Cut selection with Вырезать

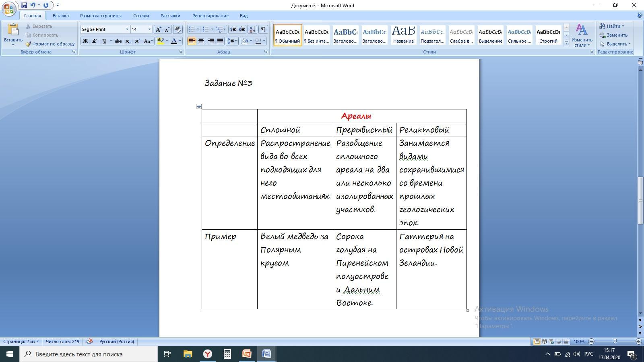pyautogui.click(x=39, y=26)
